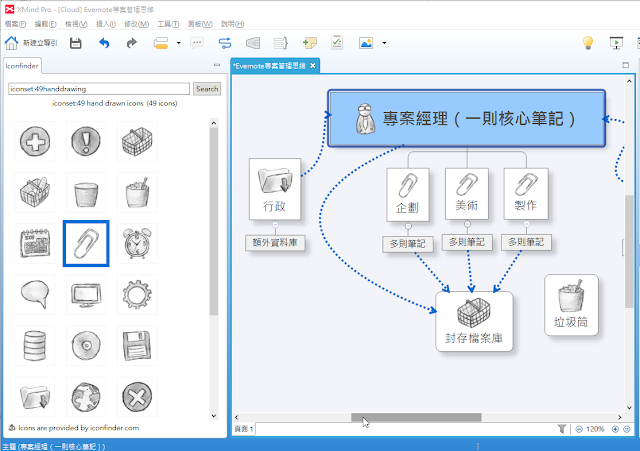Insert an image with the picture icon
This screenshot has height=451, width=640.
[x=366, y=43]
